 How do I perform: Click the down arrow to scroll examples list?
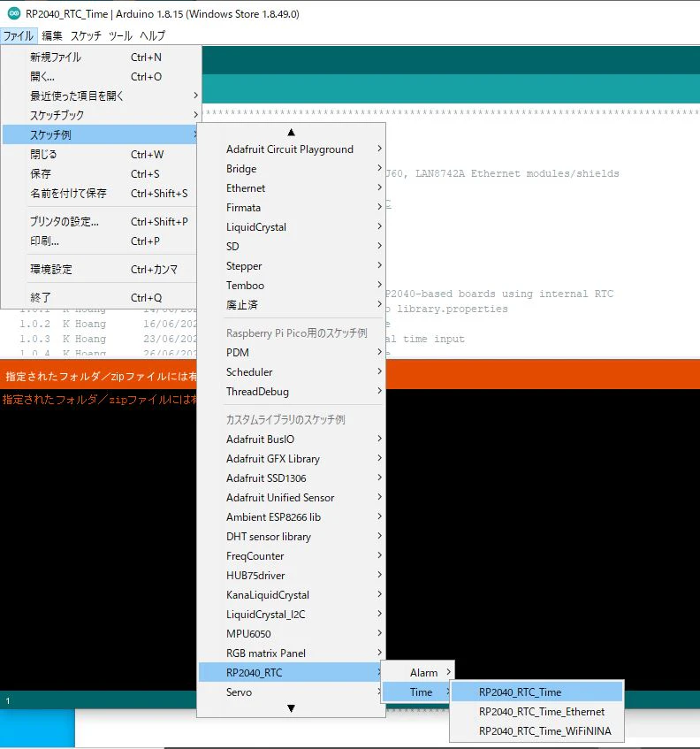click(292, 708)
